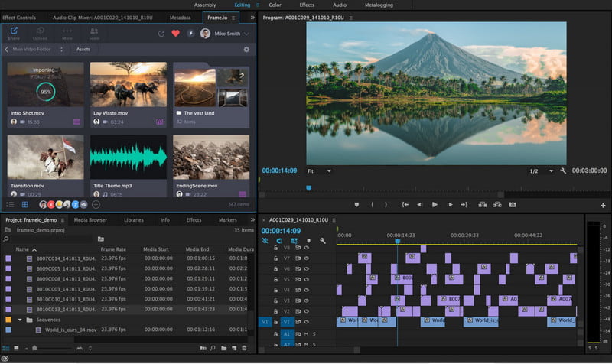Screen dimensions: 612x364
Task: Export frame with camera icon
Action: 512,205
